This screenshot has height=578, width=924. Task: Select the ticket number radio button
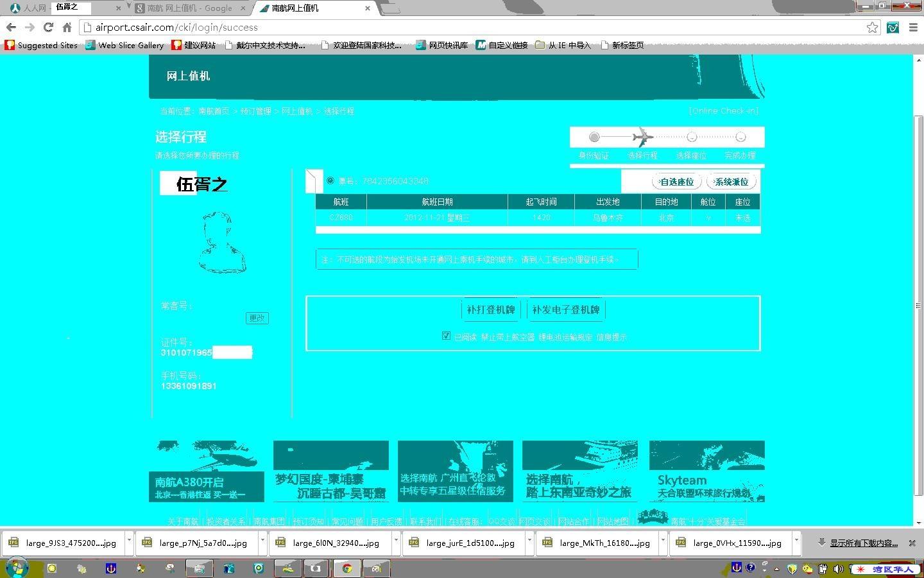330,180
